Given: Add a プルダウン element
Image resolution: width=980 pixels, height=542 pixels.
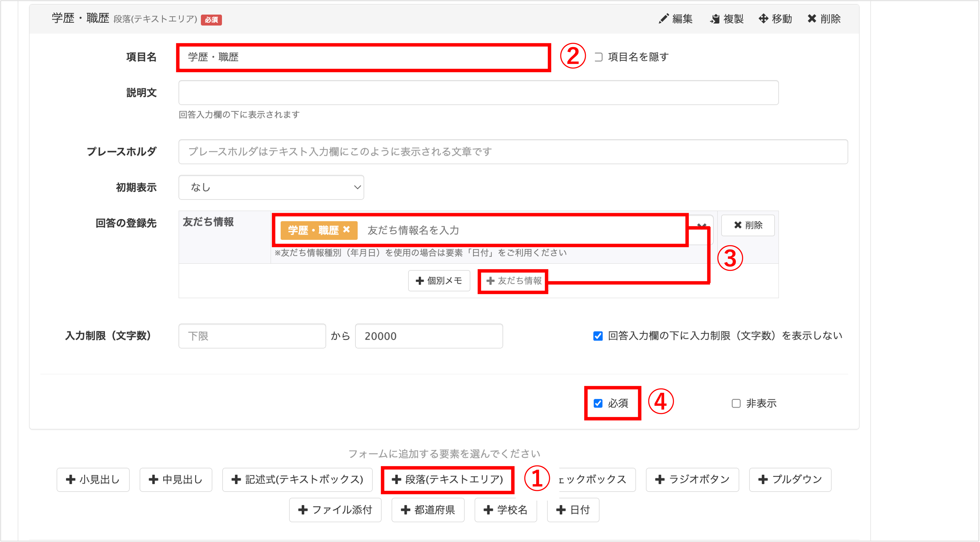Looking at the screenshot, I should click(x=790, y=480).
